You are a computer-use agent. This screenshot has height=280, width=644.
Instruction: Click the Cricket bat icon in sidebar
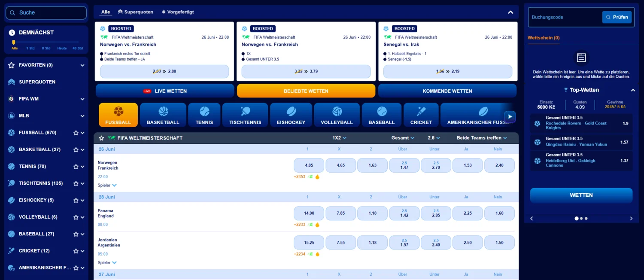[x=11, y=251]
